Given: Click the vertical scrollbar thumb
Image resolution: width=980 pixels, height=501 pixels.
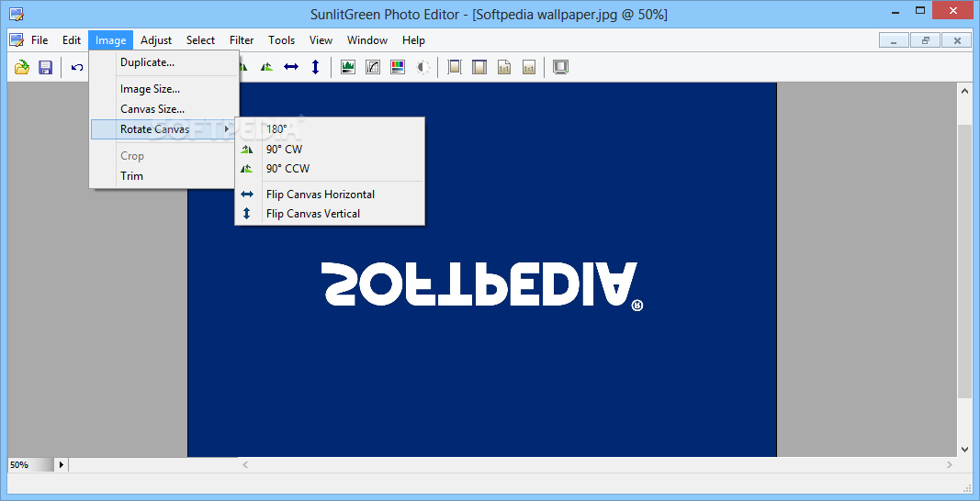Looking at the screenshot, I should [964, 262].
